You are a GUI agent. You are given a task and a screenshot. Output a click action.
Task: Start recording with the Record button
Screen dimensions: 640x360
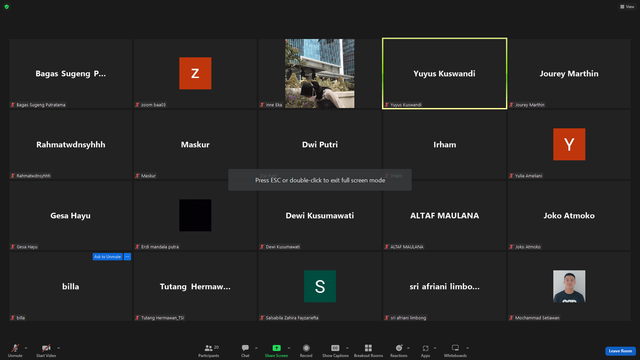tap(306, 350)
